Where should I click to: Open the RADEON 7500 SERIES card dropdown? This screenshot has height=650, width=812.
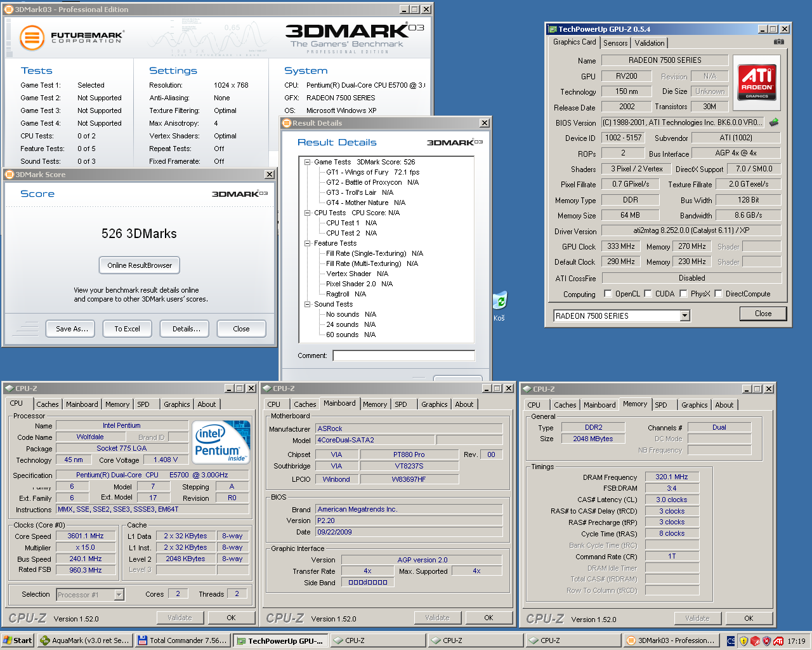(x=684, y=315)
